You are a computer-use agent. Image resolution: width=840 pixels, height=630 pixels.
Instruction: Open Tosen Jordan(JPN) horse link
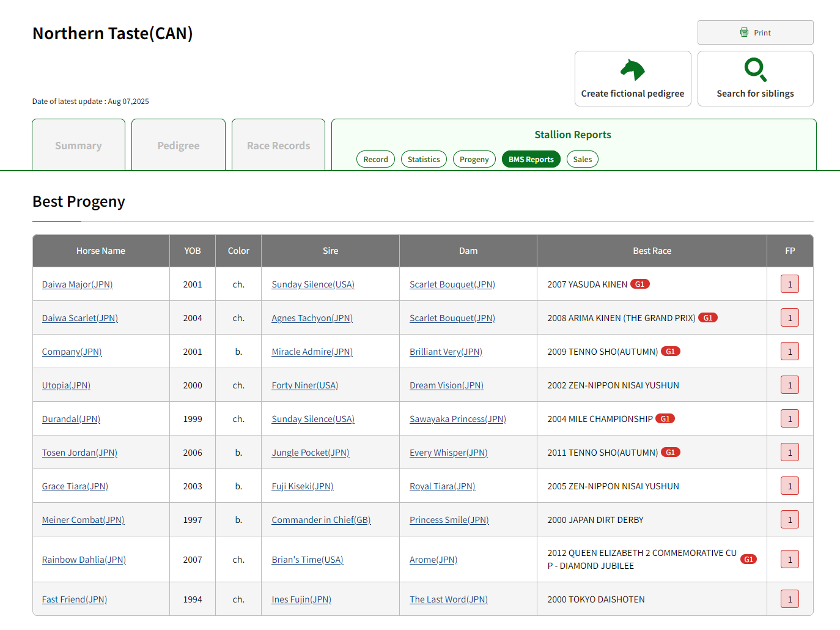coord(79,453)
